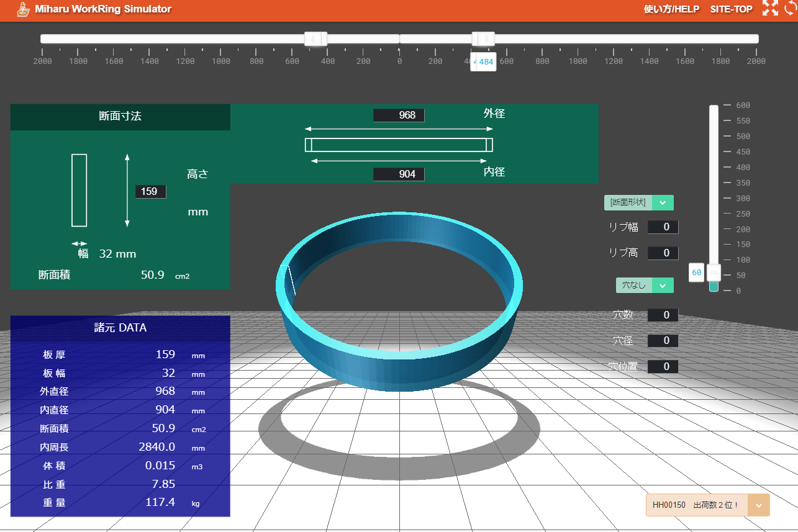Click the 内周長 2840.0 value

click(x=157, y=447)
